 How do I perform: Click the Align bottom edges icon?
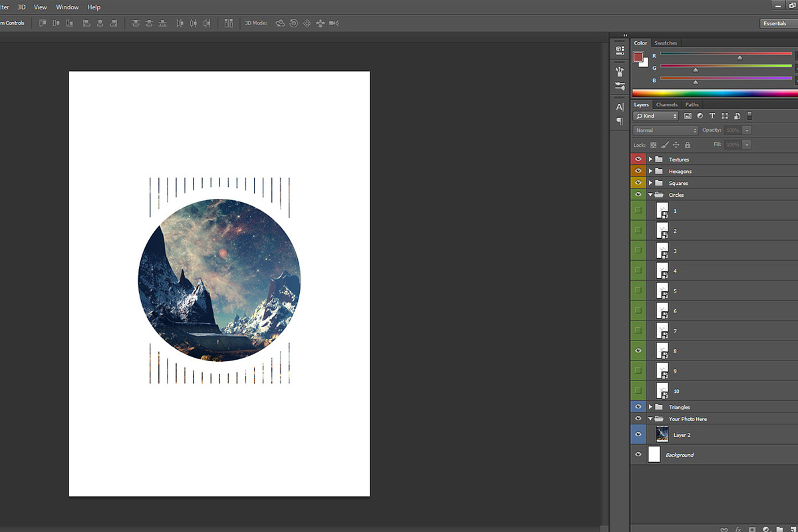pyautogui.click(x=69, y=23)
